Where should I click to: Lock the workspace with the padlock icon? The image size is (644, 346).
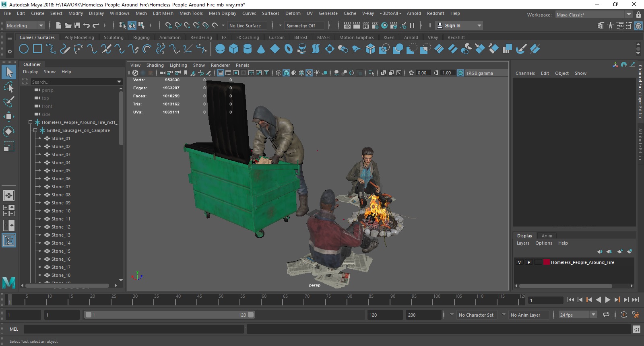638,14
